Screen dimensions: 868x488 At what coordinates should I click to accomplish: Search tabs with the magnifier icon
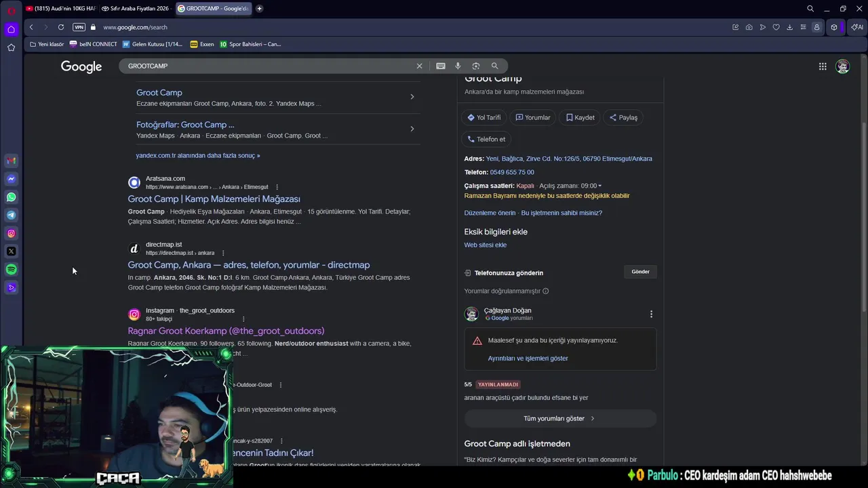[810, 9]
